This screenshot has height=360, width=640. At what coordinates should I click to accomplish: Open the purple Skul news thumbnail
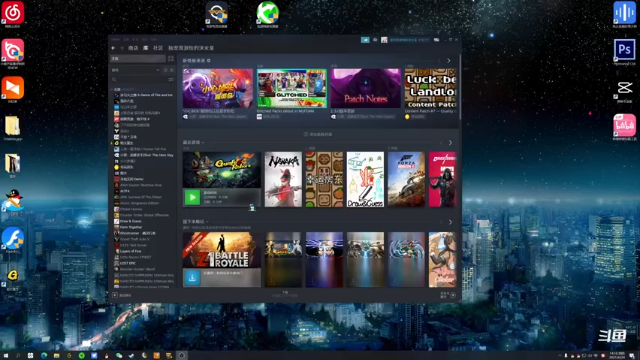click(218, 88)
